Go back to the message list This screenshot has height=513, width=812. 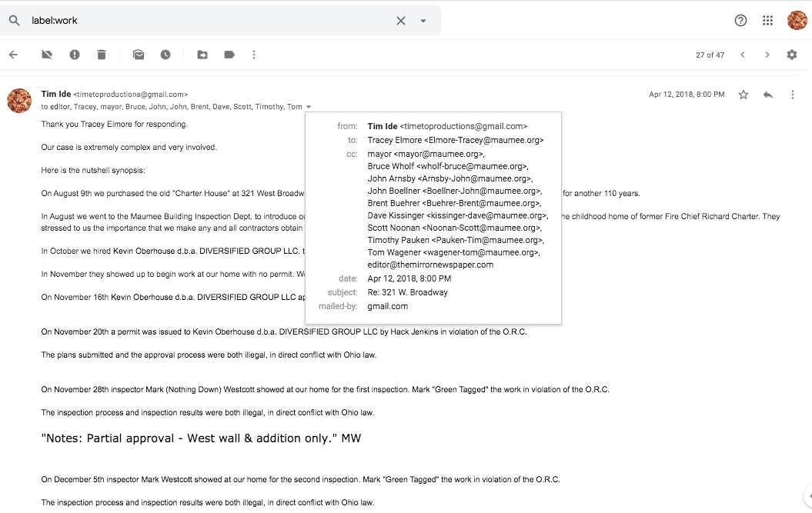point(13,55)
